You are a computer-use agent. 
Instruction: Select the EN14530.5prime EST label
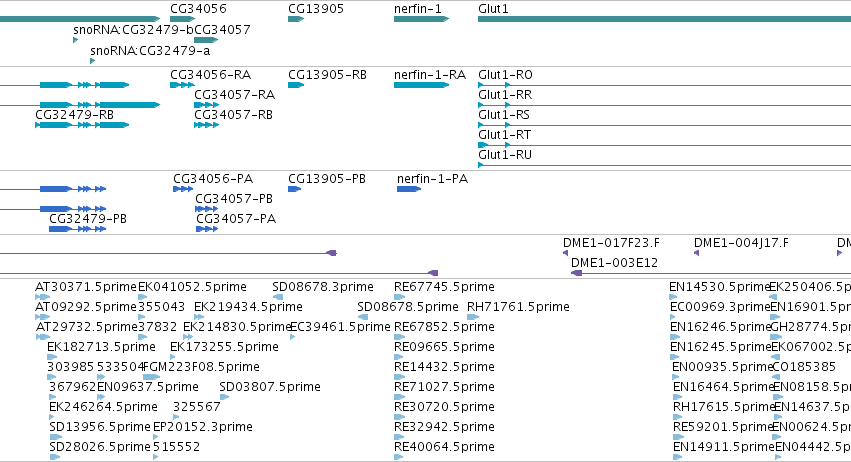coord(720,287)
